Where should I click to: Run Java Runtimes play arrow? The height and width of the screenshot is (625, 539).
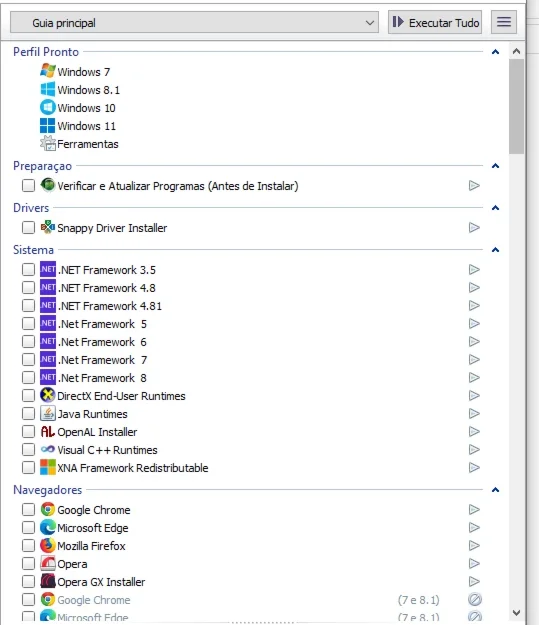tap(474, 413)
